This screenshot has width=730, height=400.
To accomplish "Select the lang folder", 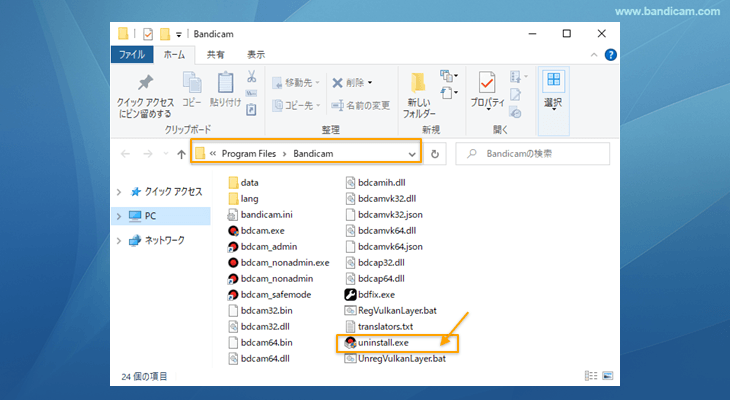I will 243,199.
